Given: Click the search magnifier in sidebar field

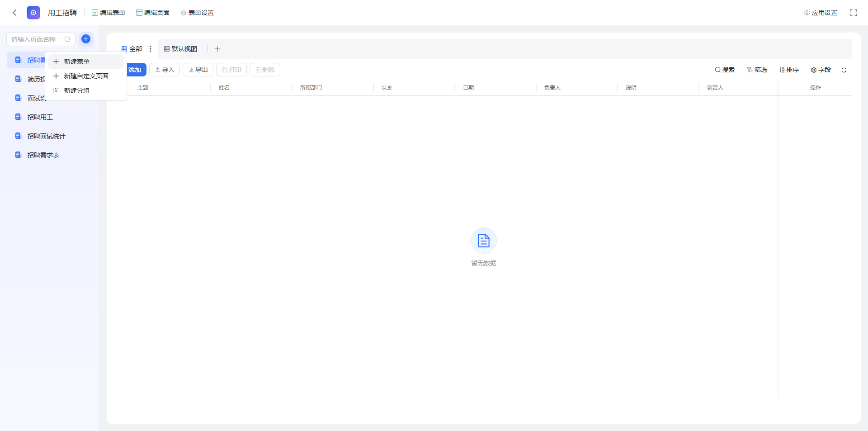Looking at the screenshot, I should click(67, 39).
